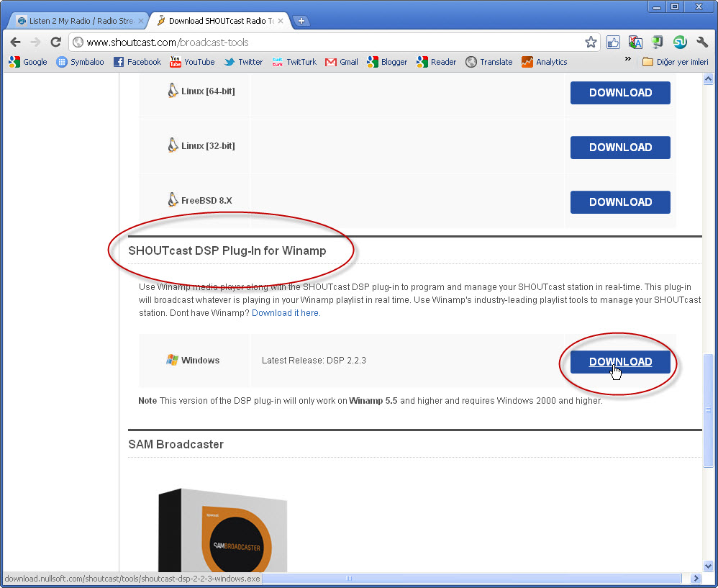Open the Twitter bookmark
Image resolution: width=718 pixels, height=588 pixels.
243,62
